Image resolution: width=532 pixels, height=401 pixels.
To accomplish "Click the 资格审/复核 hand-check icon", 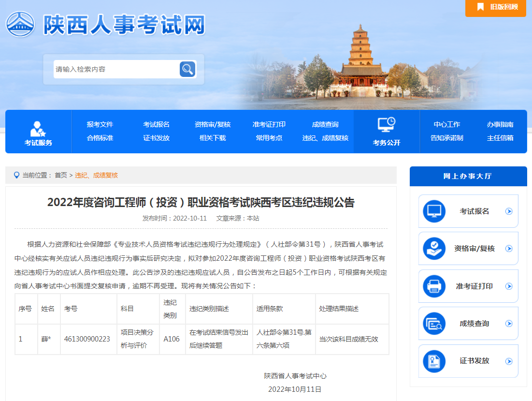I will click(x=434, y=249).
